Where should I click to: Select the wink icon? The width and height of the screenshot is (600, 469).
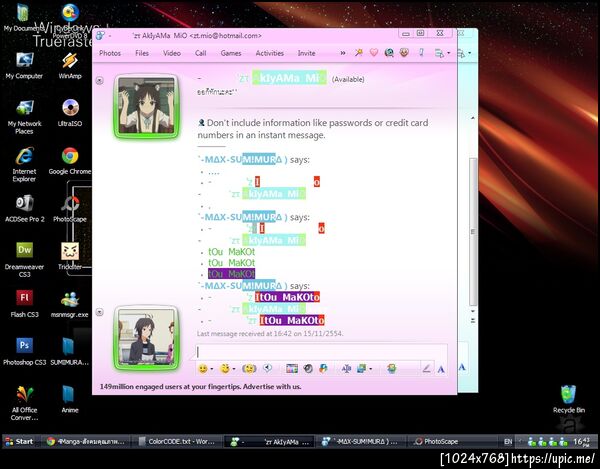(x=225, y=369)
